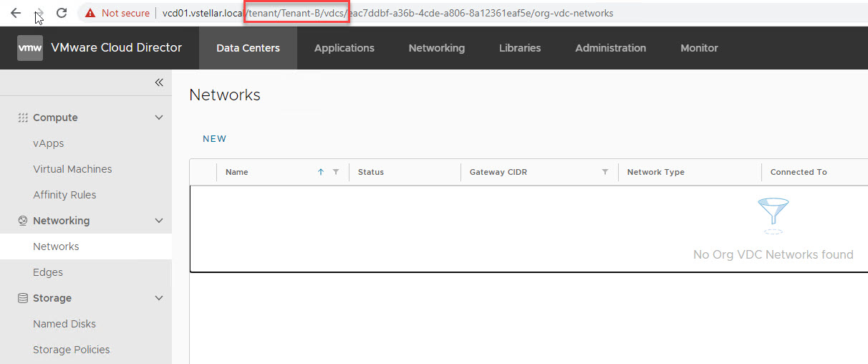
Task: Open Storage Policies in the sidebar
Action: pos(72,350)
